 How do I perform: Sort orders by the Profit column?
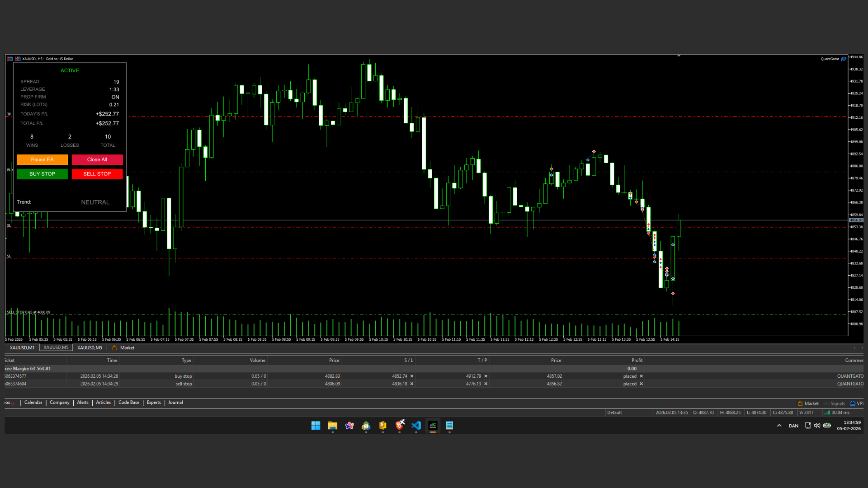coord(637,361)
